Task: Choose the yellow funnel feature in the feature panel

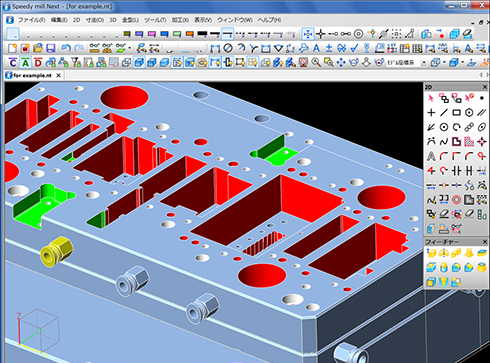Action: pos(443,282)
